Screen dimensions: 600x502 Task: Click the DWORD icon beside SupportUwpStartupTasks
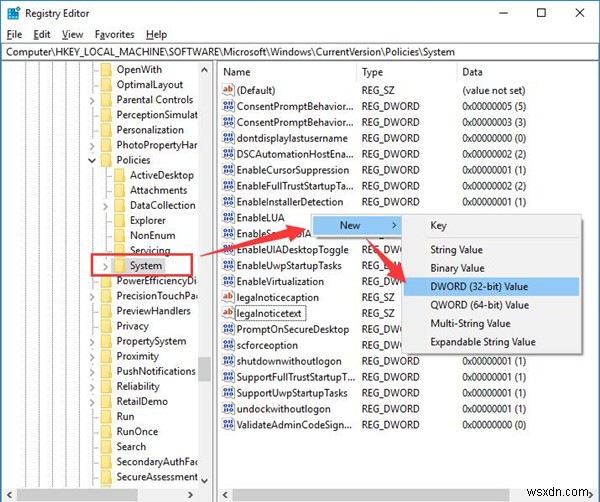point(228,393)
